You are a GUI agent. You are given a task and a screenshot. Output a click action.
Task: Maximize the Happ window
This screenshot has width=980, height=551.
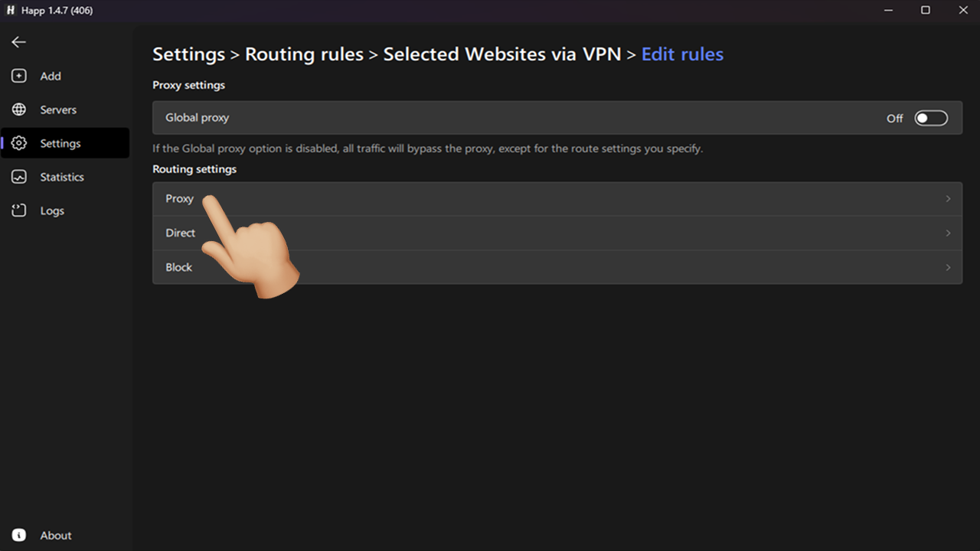(925, 10)
